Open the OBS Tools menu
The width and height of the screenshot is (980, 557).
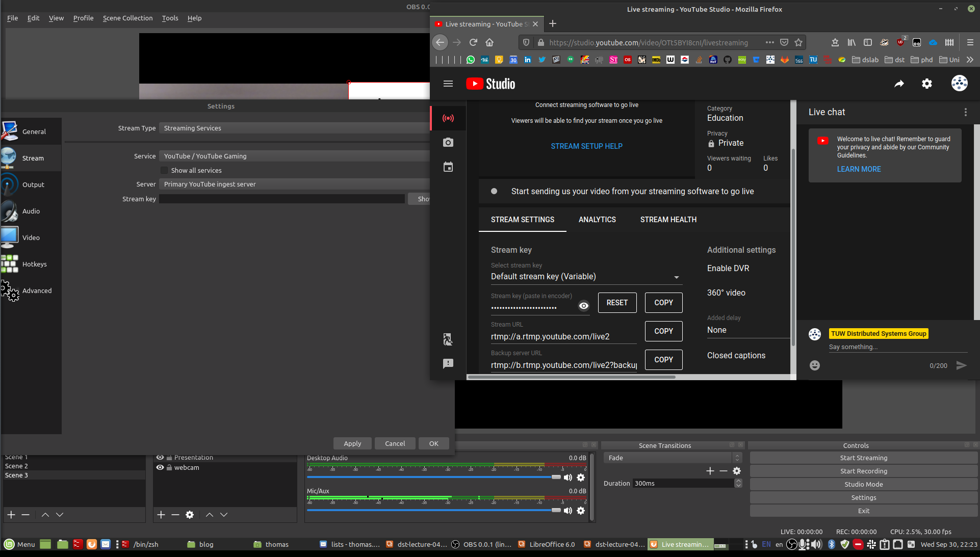pos(170,18)
